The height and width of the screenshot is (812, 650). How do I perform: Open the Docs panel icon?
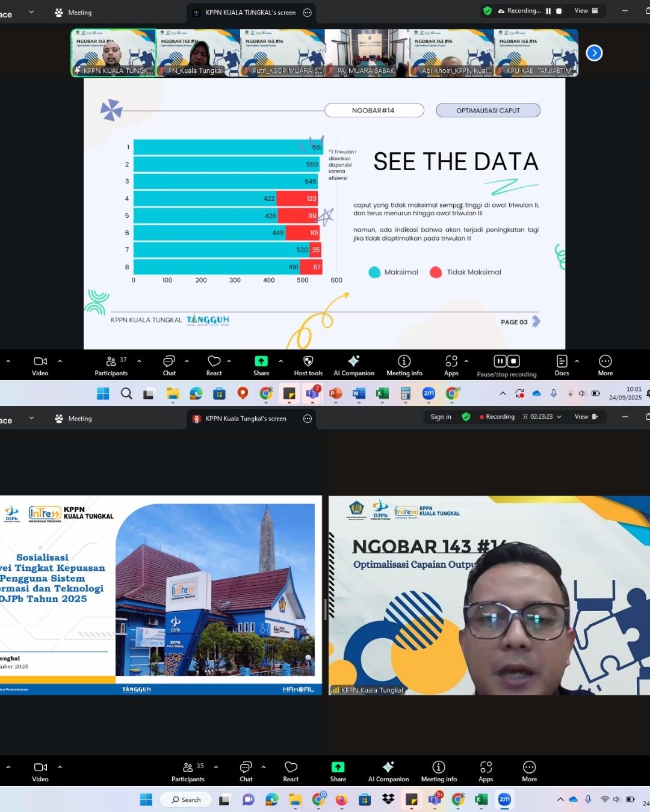pyautogui.click(x=562, y=364)
